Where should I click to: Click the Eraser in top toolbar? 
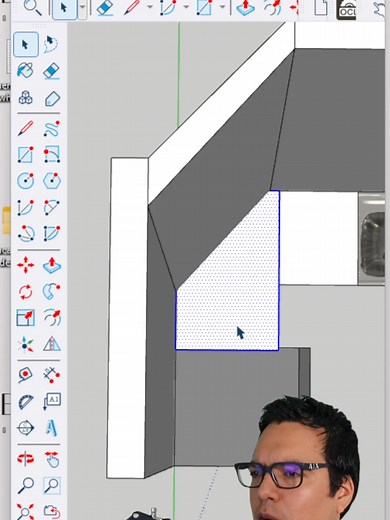[106, 7]
